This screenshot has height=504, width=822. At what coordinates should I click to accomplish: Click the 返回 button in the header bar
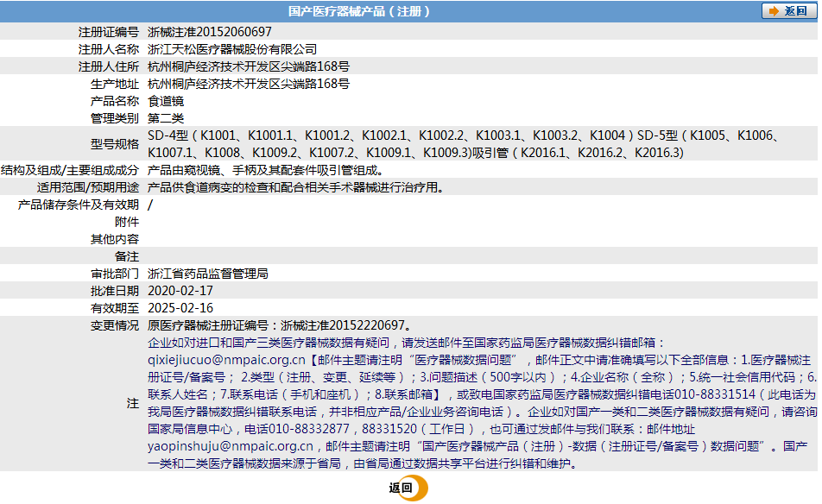coord(788,11)
